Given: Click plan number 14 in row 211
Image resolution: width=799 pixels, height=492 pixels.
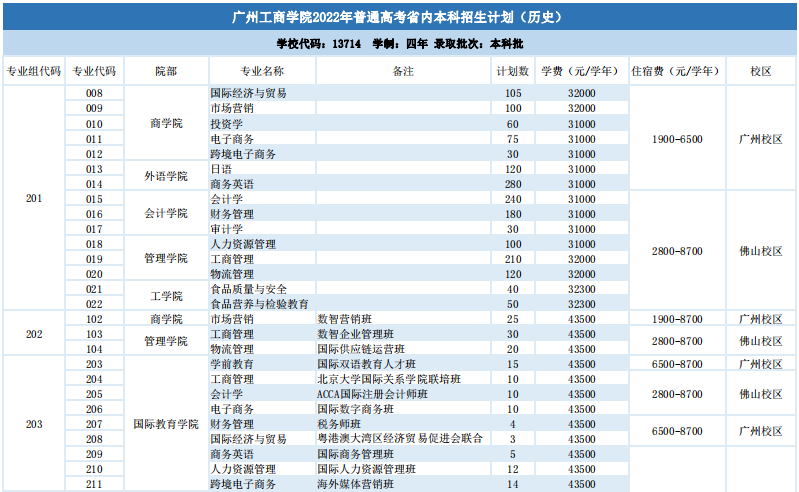Looking at the screenshot, I should pos(513,484).
